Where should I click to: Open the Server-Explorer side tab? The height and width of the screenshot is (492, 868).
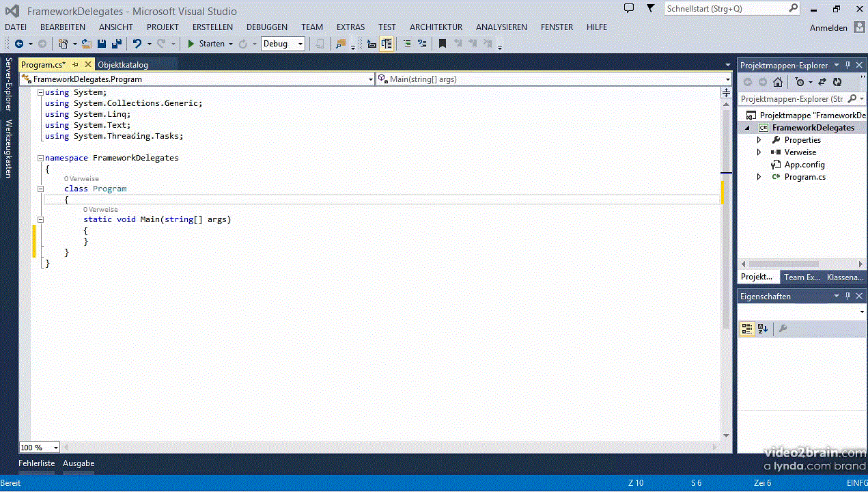point(8,85)
